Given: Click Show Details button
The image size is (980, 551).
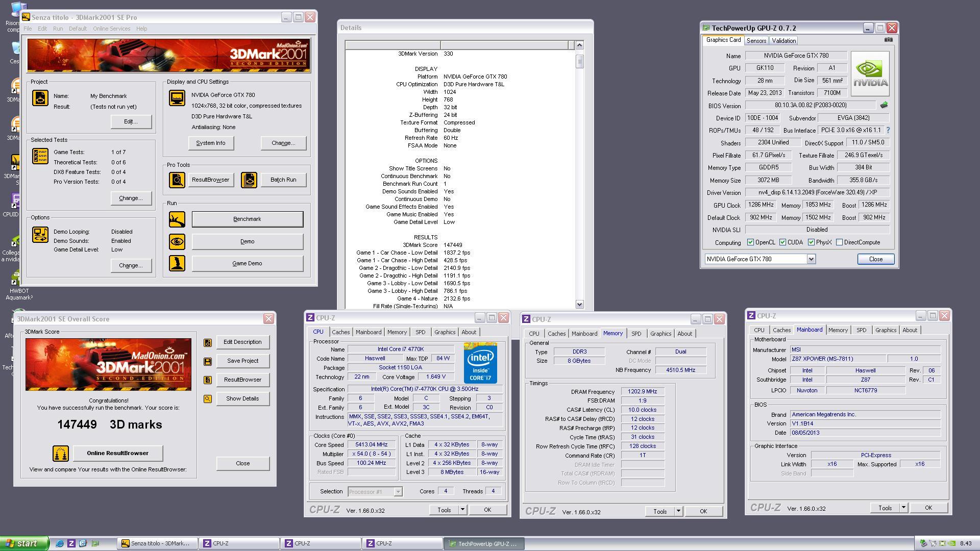Looking at the screenshot, I should (242, 399).
